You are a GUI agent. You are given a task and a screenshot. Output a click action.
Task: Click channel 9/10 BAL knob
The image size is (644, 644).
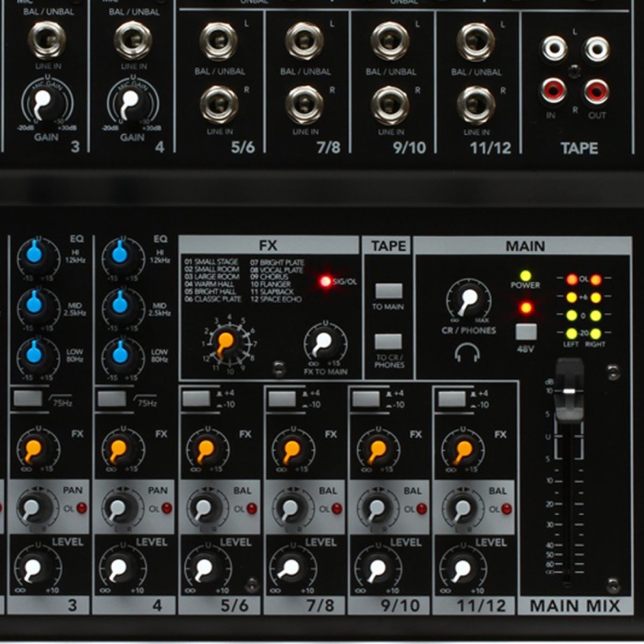(x=376, y=508)
